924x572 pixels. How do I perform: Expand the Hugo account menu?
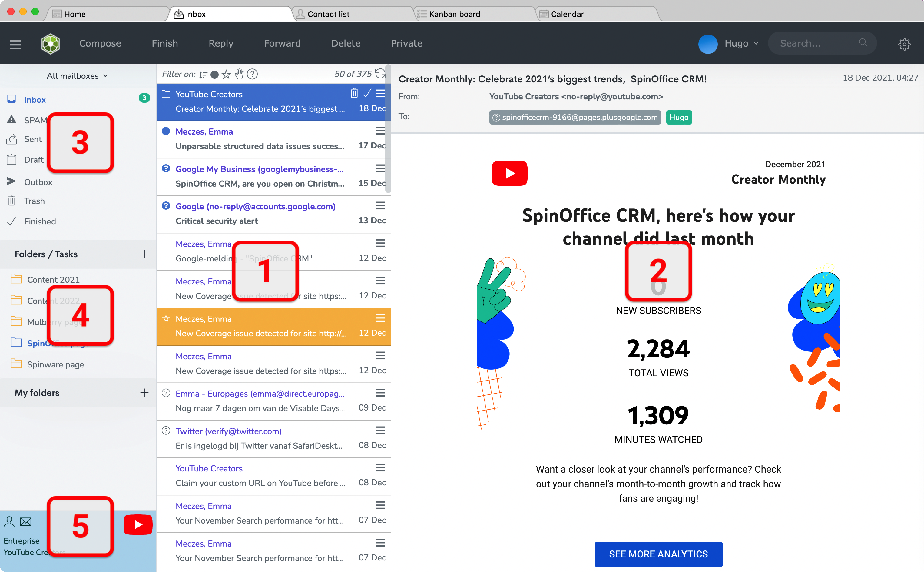(741, 43)
